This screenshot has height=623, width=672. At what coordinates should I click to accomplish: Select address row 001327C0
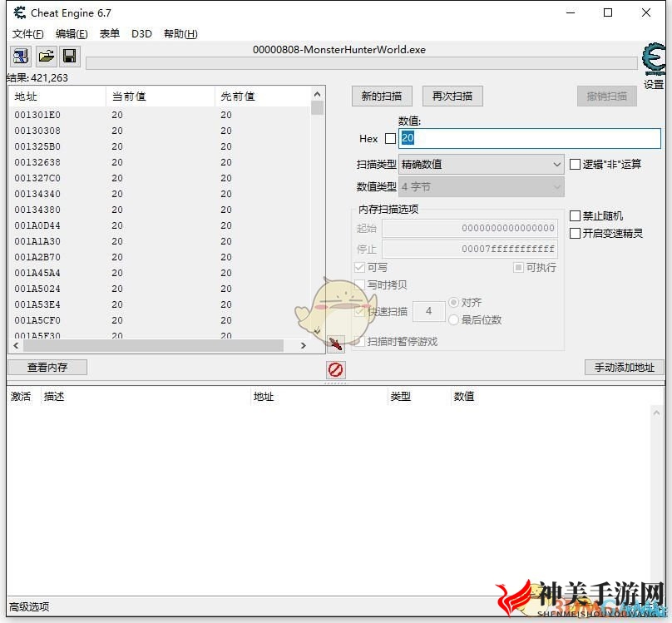coord(160,178)
